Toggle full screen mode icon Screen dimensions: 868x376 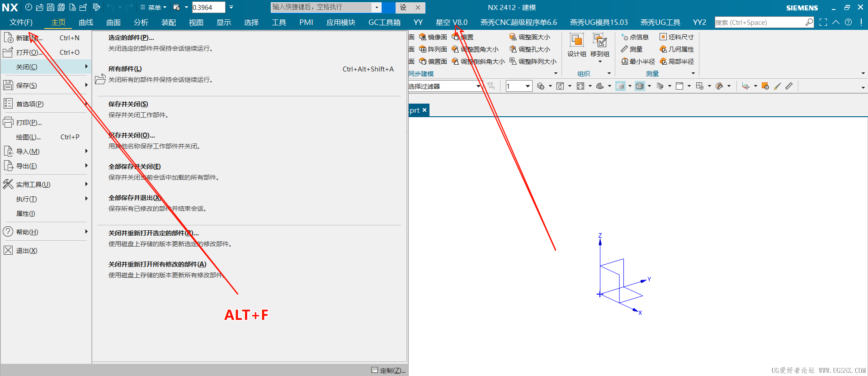coord(823,22)
